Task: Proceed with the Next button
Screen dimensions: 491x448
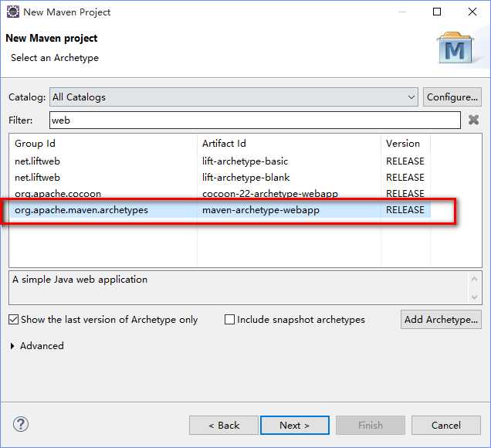Action: point(295,425)
